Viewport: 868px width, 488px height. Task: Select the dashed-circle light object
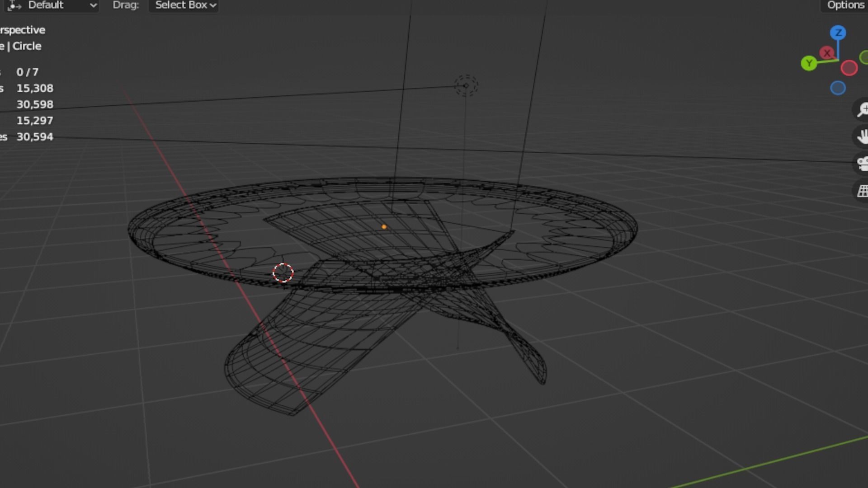[466, 85]
